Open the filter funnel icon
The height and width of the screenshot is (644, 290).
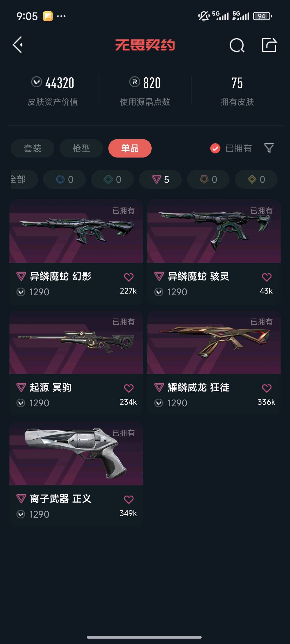269,148
